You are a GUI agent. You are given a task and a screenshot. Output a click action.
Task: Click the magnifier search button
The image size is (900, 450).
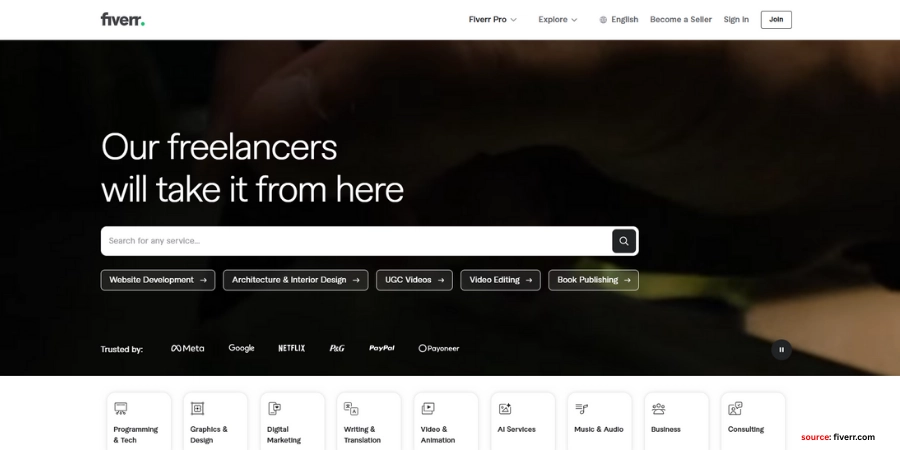[x=624, y=241]
